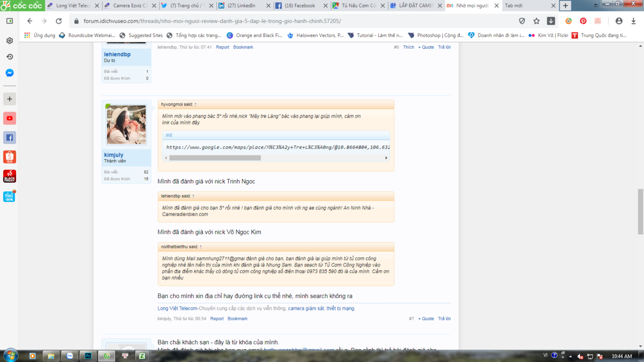Open lehiendbp user profile name
Screen dimensions: 644x362
click(x=118, y=55)
